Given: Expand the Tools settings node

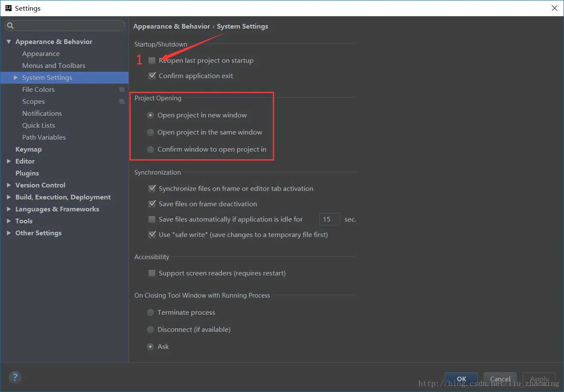Looking at the screenshot, I should [9, 221].
